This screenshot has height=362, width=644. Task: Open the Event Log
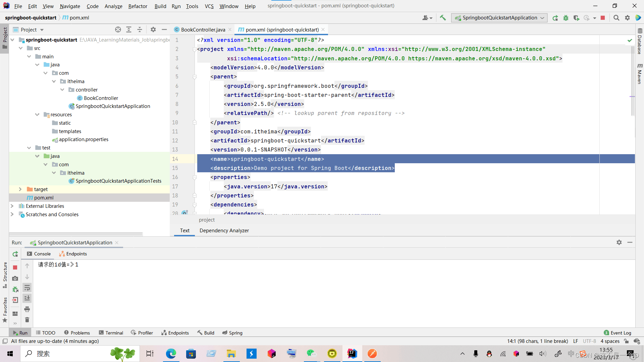pos(618,333)
